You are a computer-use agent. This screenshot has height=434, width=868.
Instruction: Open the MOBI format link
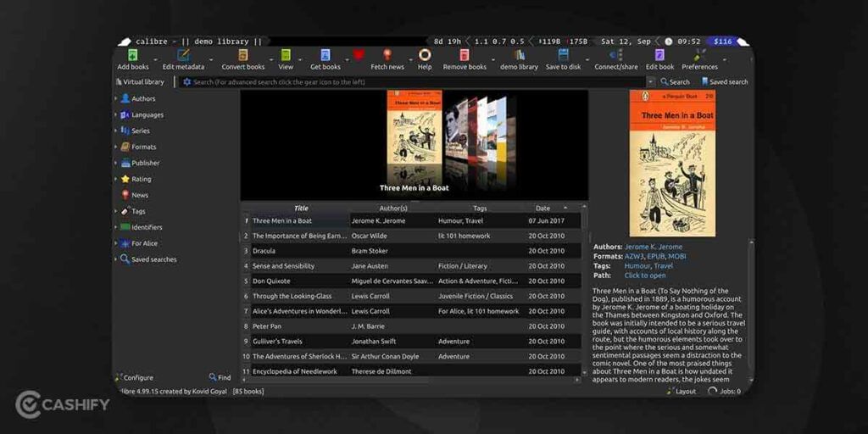click(677, 256)
